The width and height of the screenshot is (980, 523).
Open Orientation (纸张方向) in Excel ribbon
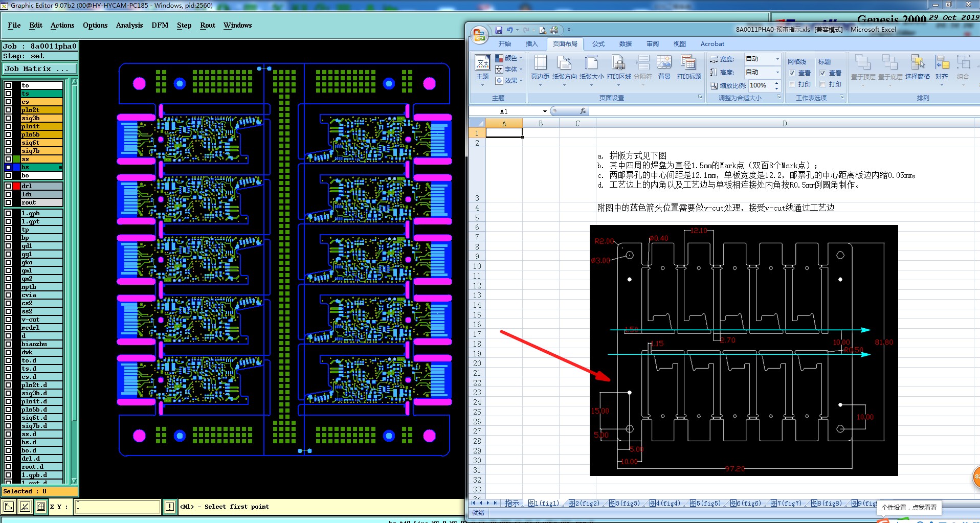(x=565, y=70)
